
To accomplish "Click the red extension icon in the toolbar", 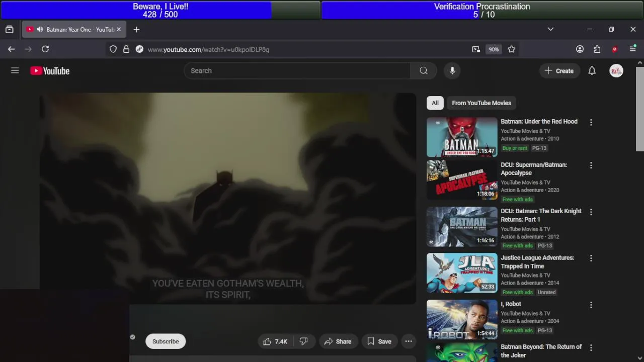I will coord(614,49).
